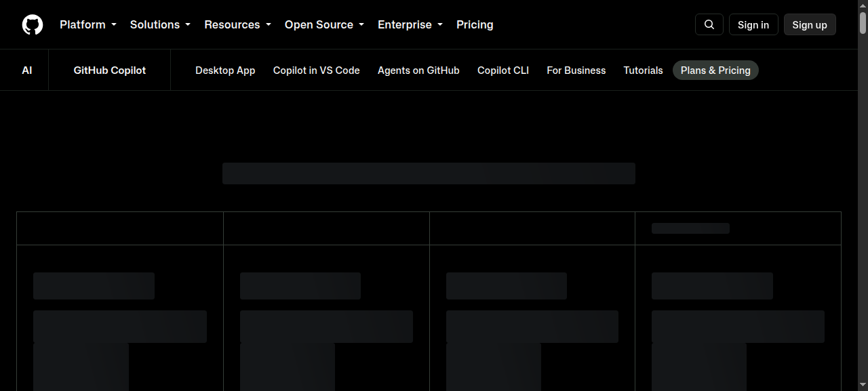Click the vertical page scrollbar thumb
Viewport: 868px width, 391px height.
tap(863, 23)
